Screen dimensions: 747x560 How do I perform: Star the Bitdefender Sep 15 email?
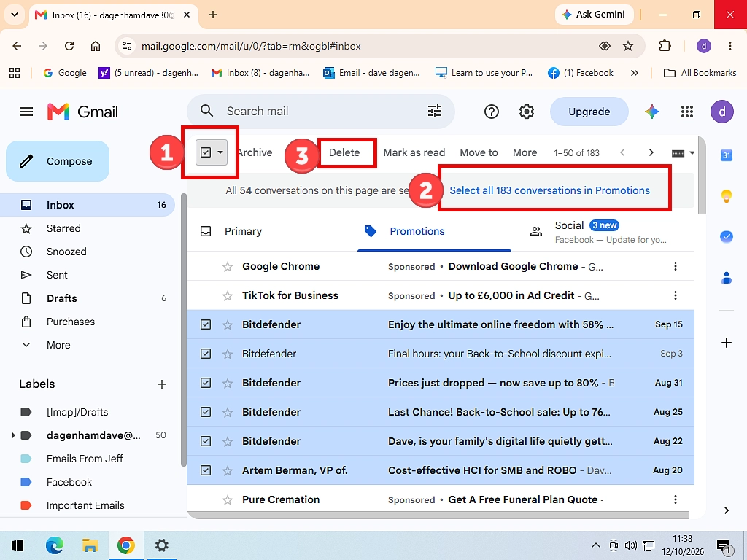(228, 324)
